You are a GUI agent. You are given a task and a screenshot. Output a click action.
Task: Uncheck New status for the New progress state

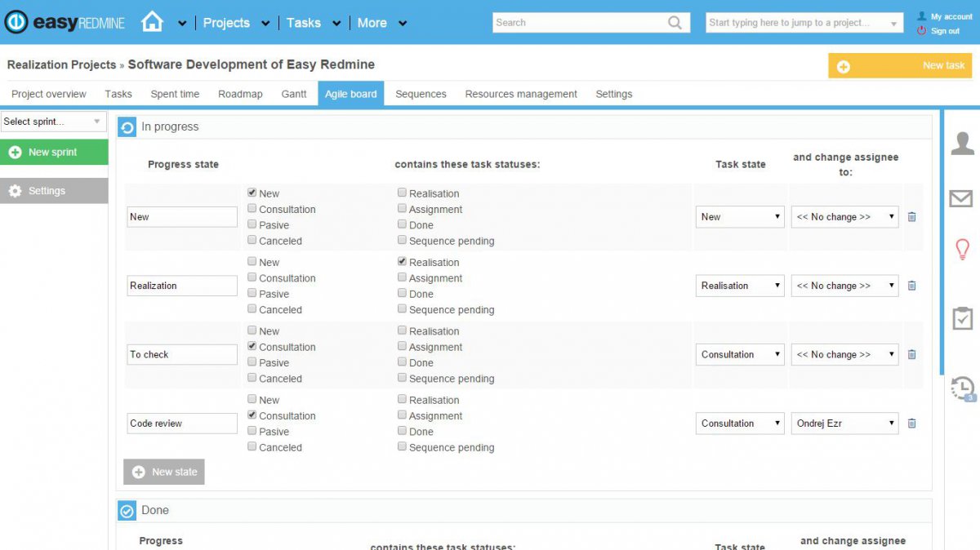[252, 193]
